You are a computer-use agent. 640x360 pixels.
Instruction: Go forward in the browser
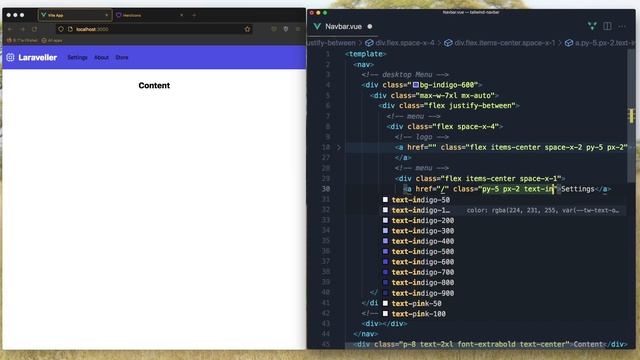pyautogui.click(x=22, y=29)
